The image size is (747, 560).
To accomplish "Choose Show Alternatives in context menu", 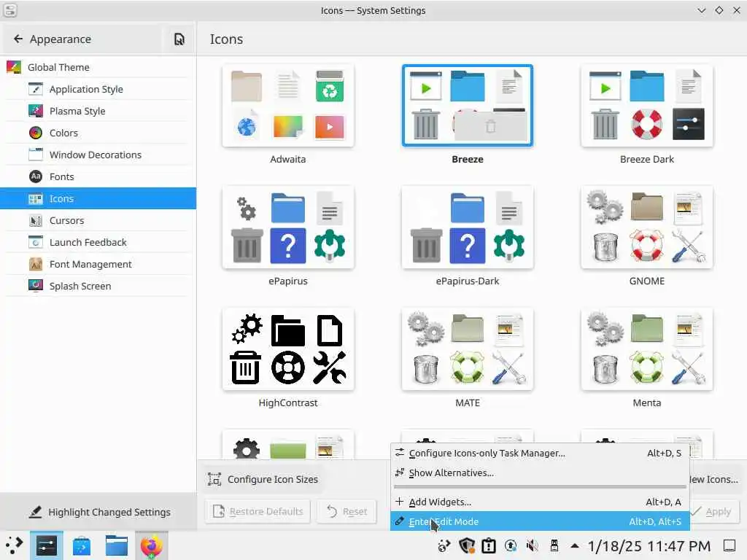I will coord(540,472).
